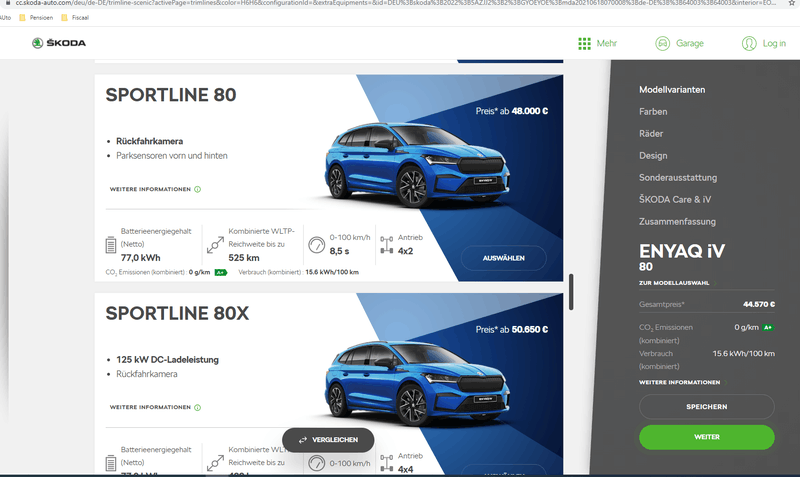Click the browser address bar URL
The image size is (800, 477).
395,3
